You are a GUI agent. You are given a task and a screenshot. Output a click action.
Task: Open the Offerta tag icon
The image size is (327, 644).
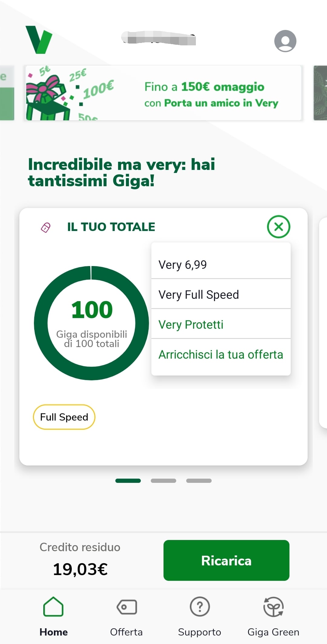click(x=127, y=607)
